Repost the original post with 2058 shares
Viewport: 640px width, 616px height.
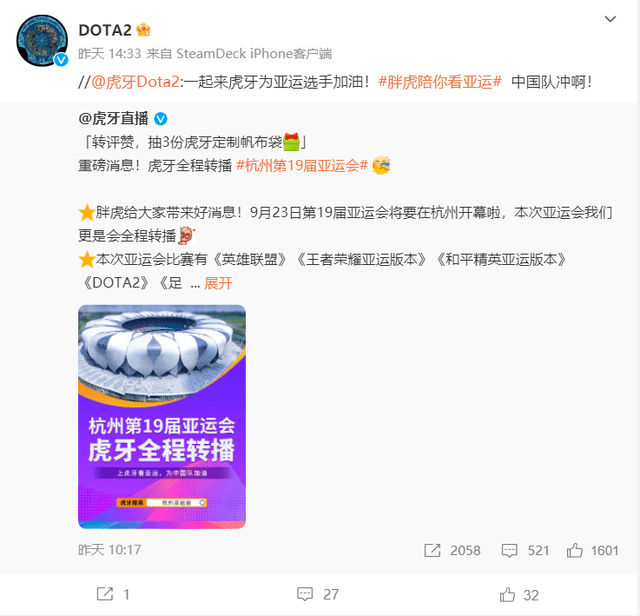point(452,550)
